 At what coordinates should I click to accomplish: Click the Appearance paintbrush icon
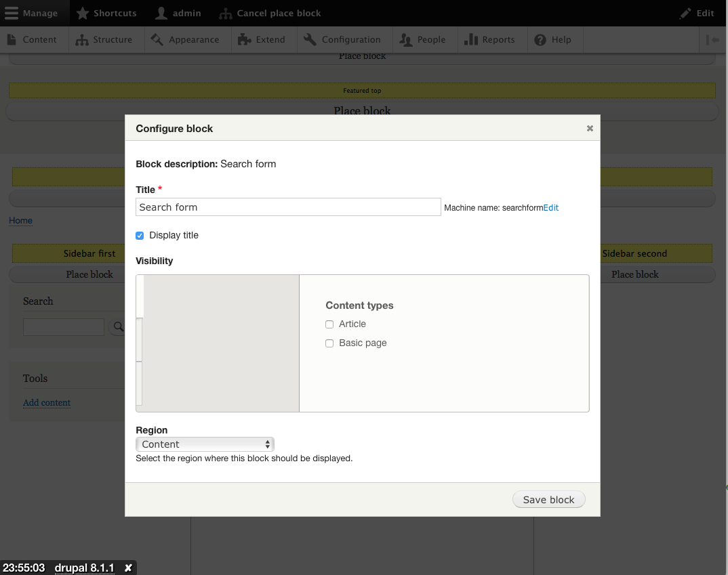[x=157, y=39]
